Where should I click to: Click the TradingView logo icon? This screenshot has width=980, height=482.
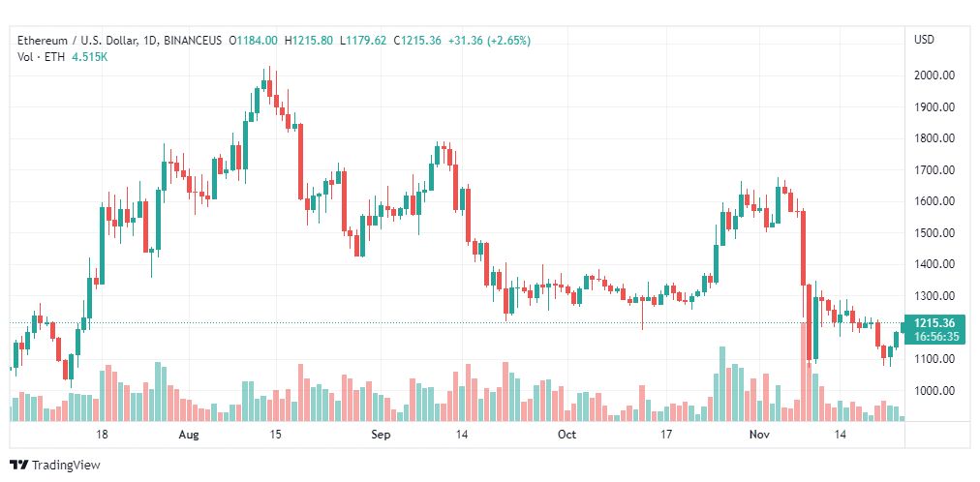pos(19,466)
